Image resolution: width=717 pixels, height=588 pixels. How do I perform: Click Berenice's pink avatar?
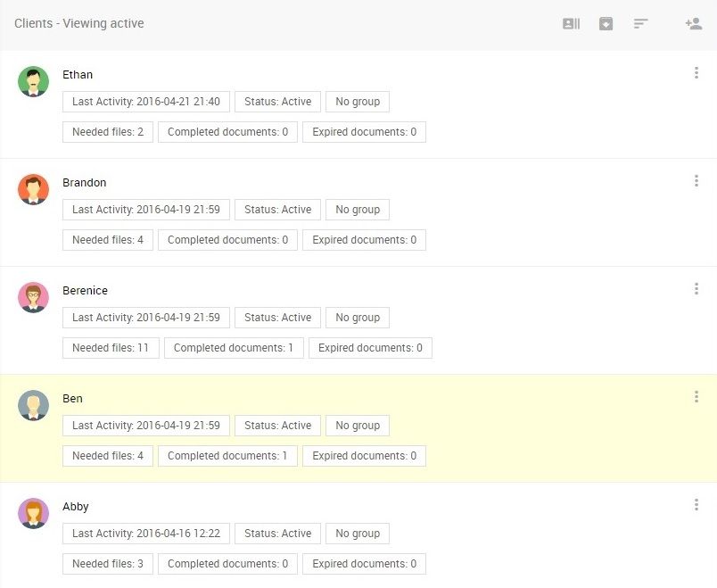click(33, 297)
